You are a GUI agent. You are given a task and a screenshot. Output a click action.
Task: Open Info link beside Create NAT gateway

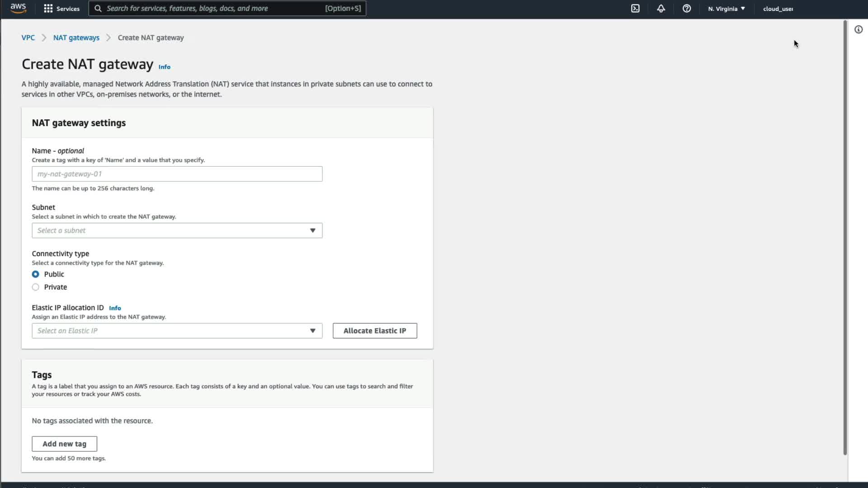click(164, 67)
